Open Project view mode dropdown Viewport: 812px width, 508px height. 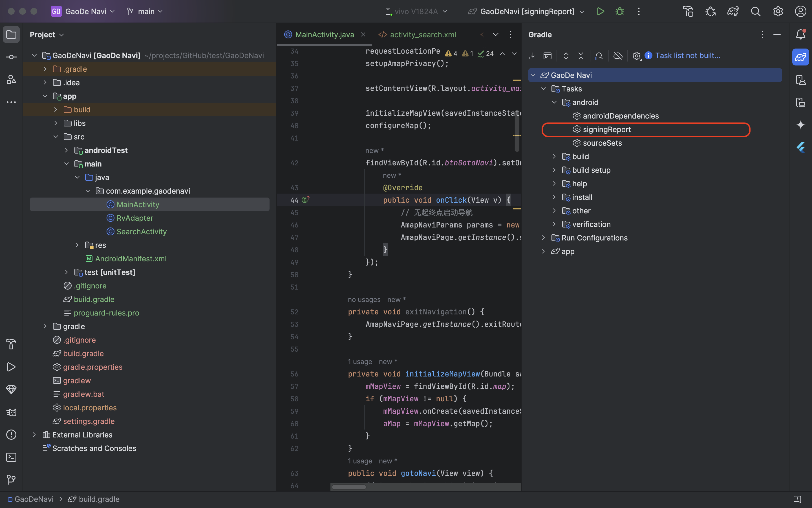[x=47, y=35]
